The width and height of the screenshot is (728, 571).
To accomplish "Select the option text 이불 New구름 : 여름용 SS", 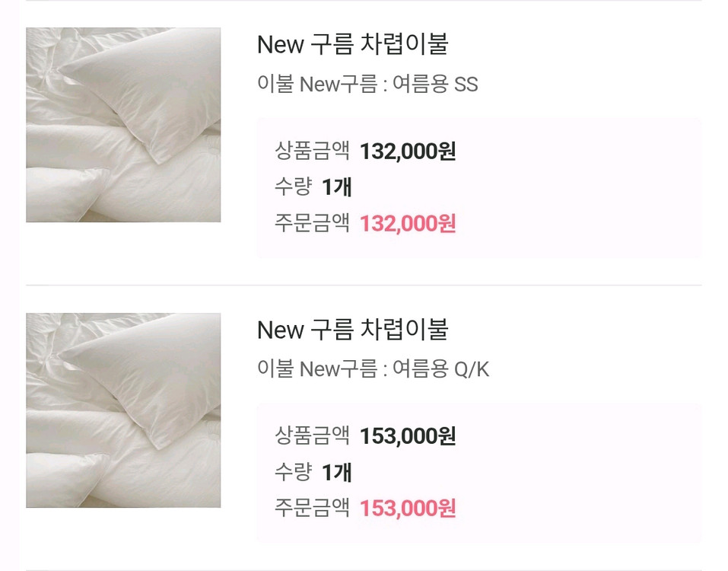I will click(x=367, y=85).
